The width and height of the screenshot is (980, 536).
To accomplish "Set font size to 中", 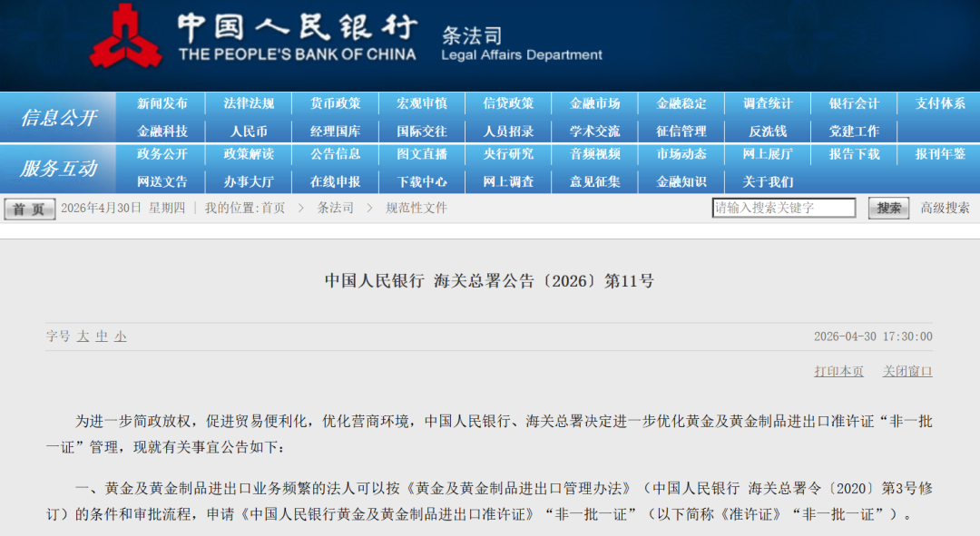I will tap(102, 336).
